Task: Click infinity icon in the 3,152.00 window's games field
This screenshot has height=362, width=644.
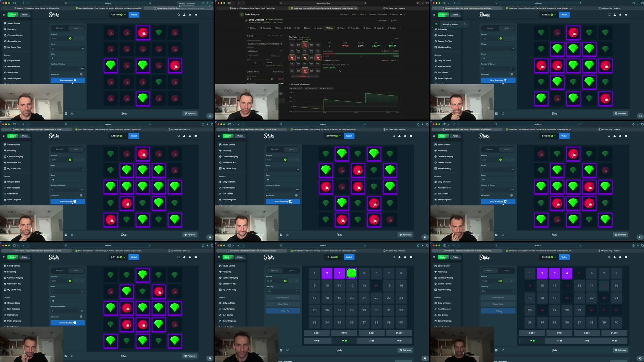Action: tap(82, 190)
